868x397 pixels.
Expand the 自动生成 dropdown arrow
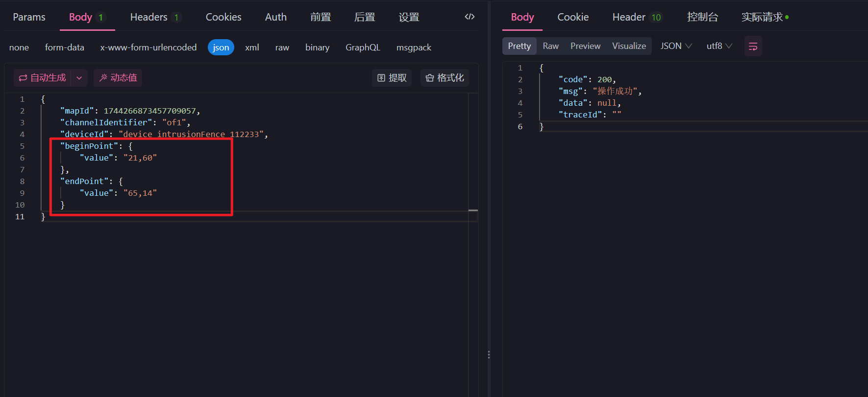pos(79,78)
